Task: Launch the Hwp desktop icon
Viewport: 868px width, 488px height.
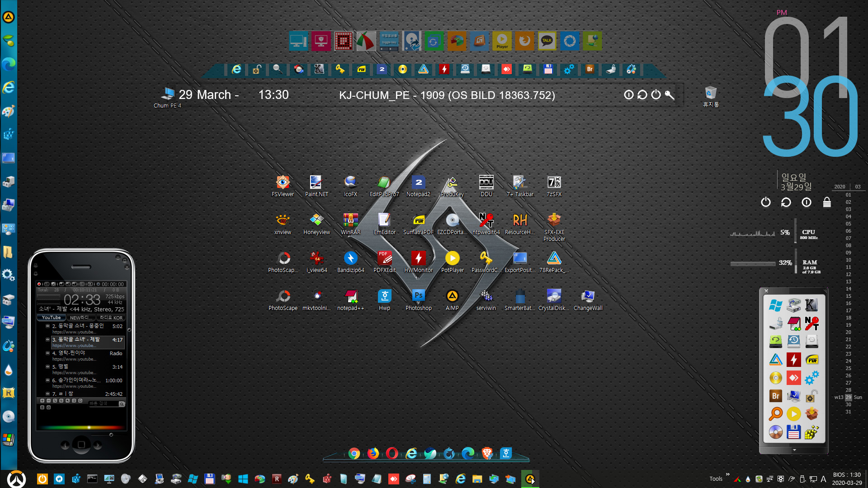Action: (x=384, y=300)
